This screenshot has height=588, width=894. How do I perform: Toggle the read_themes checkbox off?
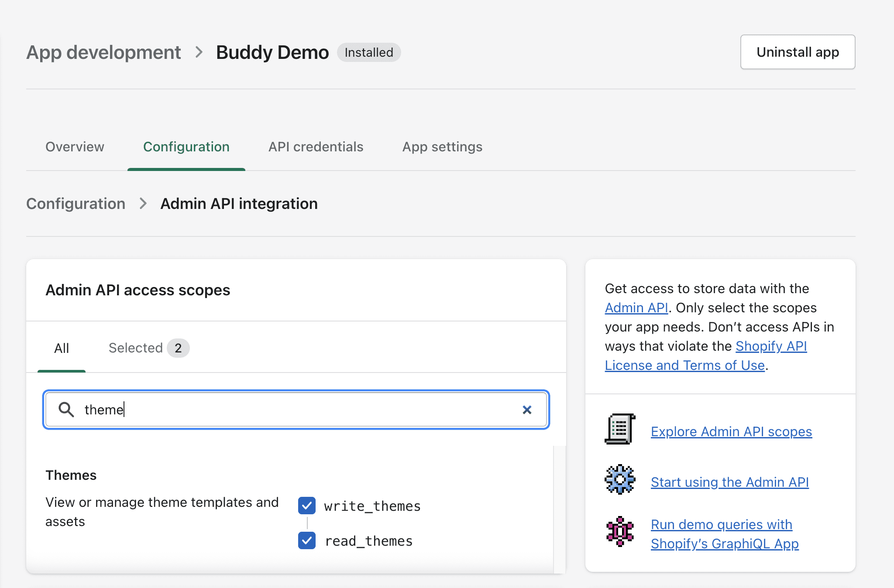coord(306,540)
